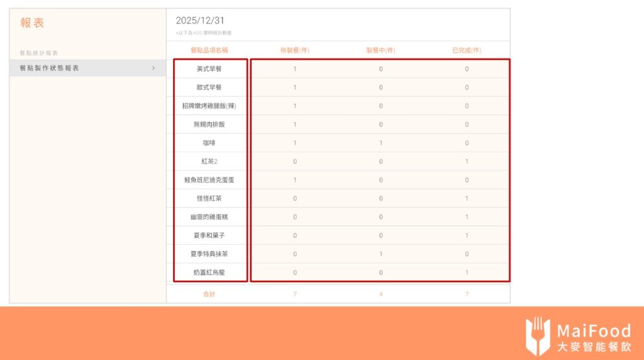
Task: Click the 待製餐(件) column header
Action: point(294,50)
